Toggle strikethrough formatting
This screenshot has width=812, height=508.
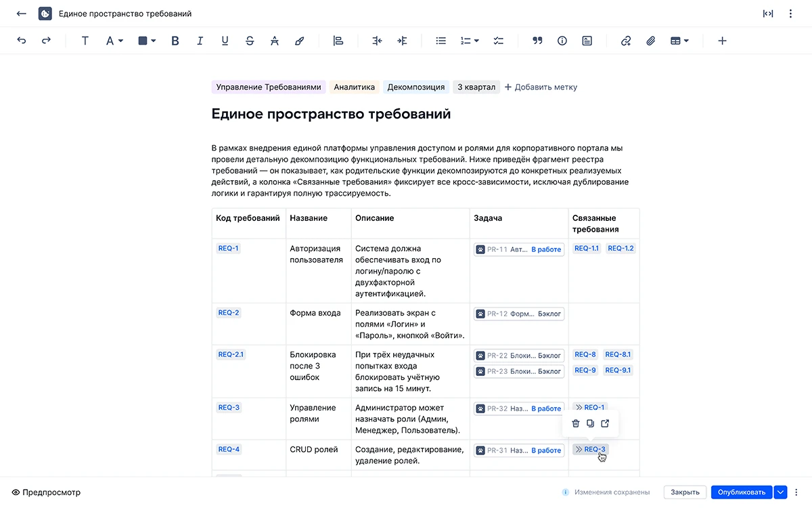pyautogui.click(x=250, y=41)
